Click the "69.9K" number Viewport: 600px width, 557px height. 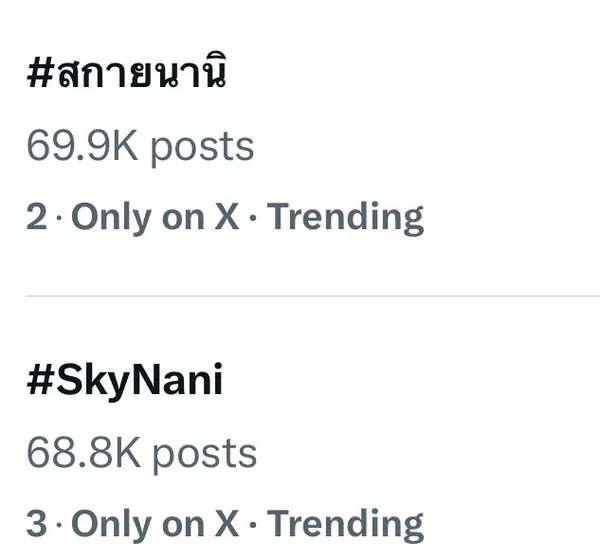(x=82, y=147)
